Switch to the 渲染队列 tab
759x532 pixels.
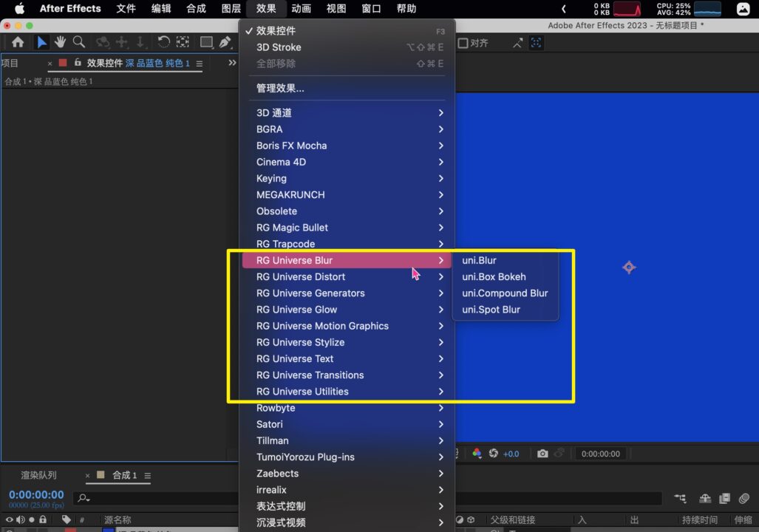click(x=38, y=475)
